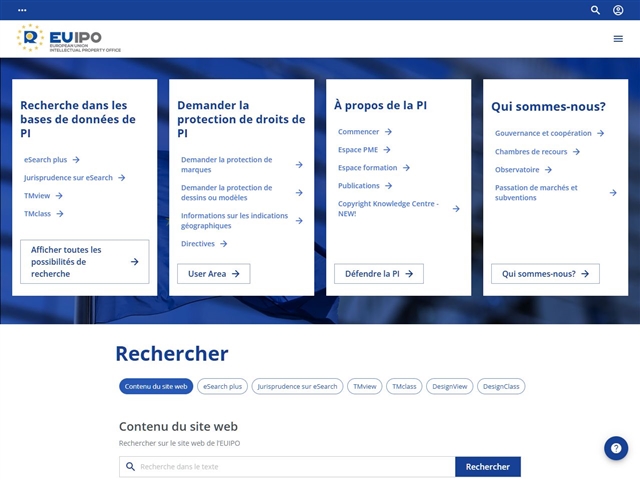
Task: Click the arrow next to TMview link
Action: click(59, 196)
